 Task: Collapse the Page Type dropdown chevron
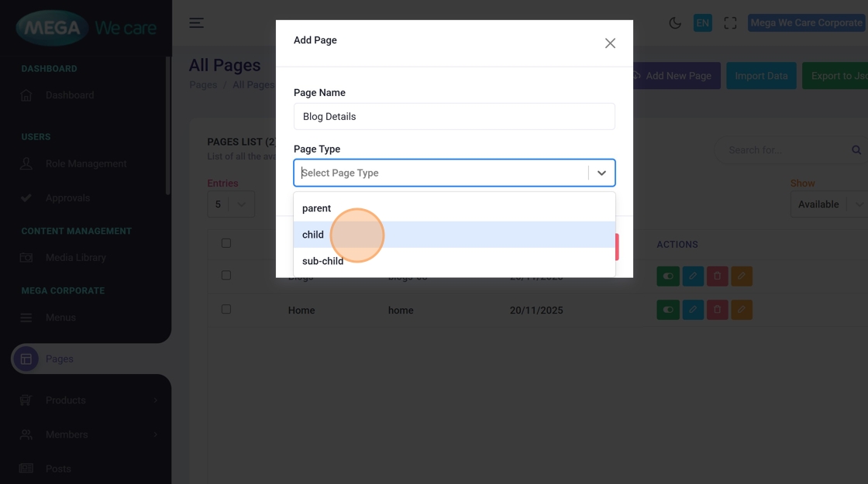pyautogui.click(x=601, y=173)
